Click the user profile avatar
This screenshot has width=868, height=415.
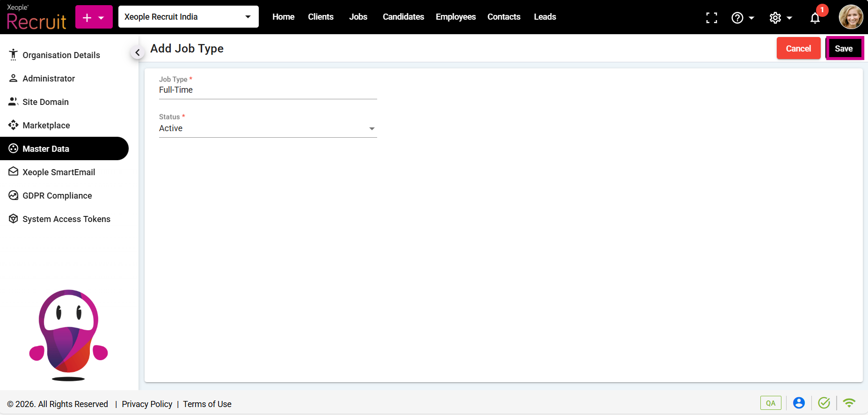point(850,17)
